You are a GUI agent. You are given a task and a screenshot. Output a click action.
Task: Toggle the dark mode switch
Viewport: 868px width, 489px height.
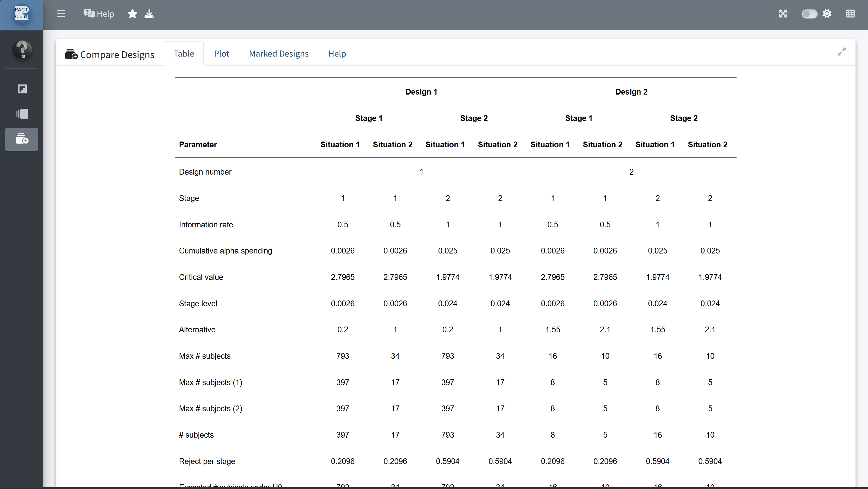click(809, 14)
